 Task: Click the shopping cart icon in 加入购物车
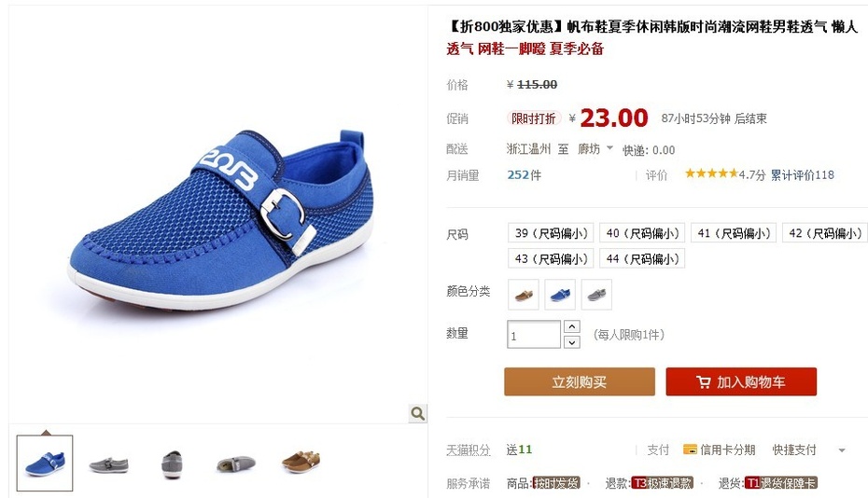pyautogui.click(x=703, y=381)
